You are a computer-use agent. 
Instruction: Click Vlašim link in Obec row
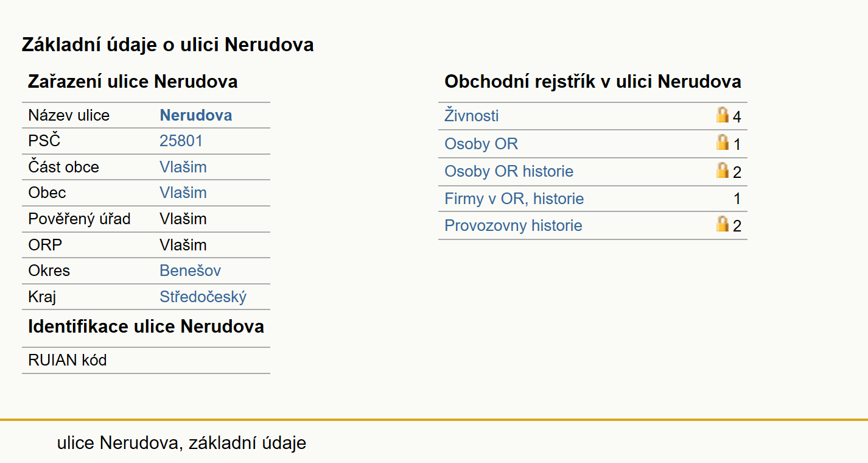pos(183,193)
